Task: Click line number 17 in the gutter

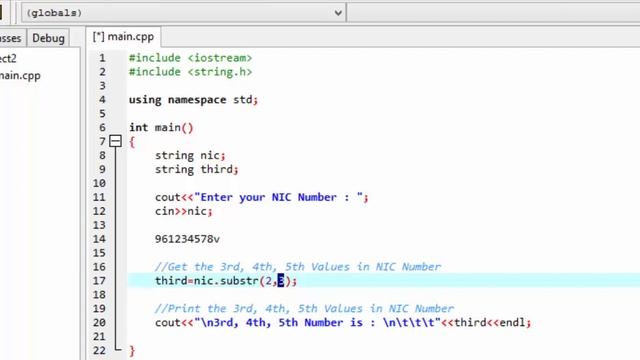Action: [x=99, y=281]
